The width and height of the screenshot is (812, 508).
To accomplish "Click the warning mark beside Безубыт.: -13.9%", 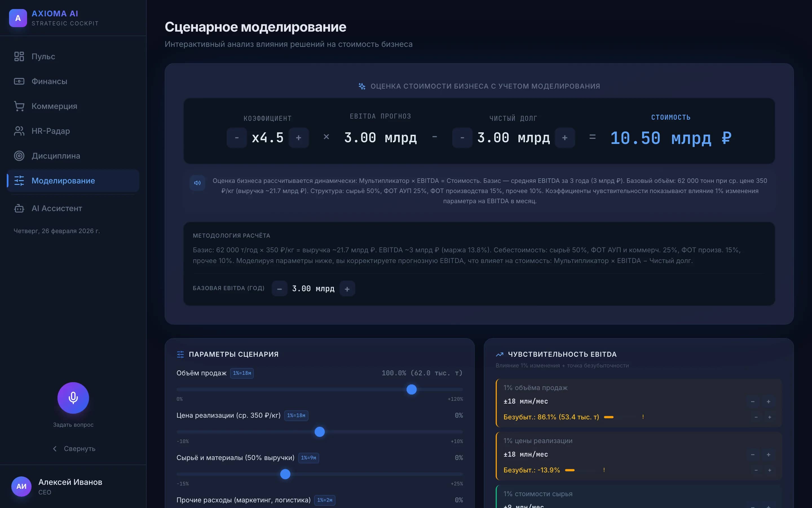I will [604, 470].
